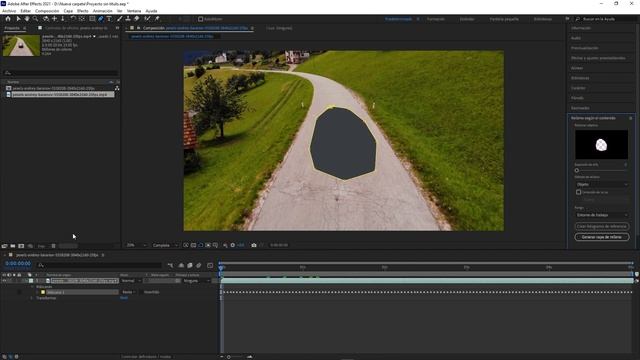Select the Pen tool
Screen dimensions: 640x360
pyautogui.click(x=100, y=19)
